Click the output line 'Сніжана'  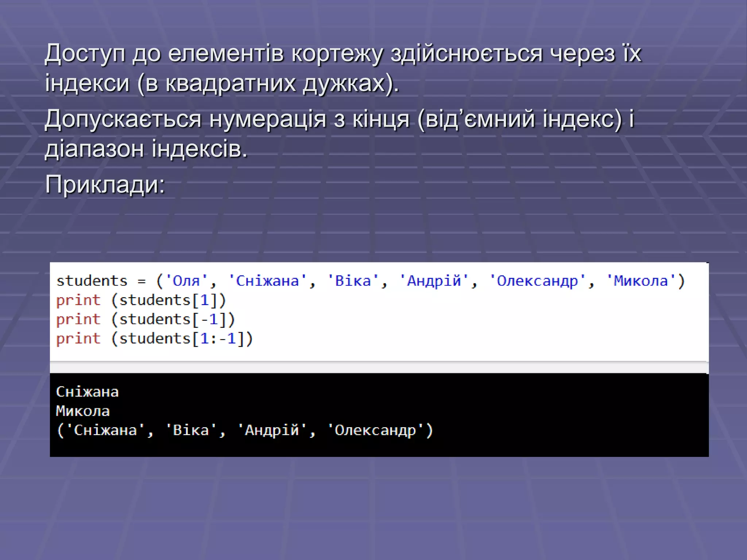pos(87,392)
